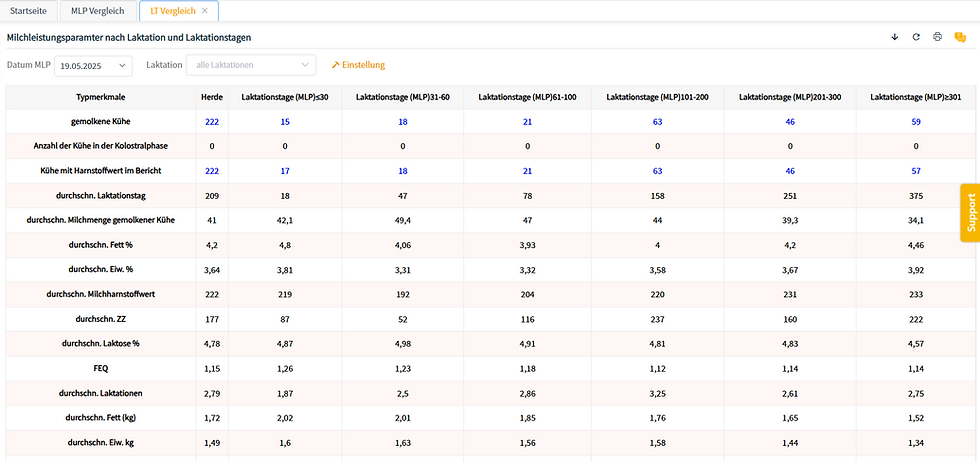Click the Typmerkmale column header

(x=101, y=97)
